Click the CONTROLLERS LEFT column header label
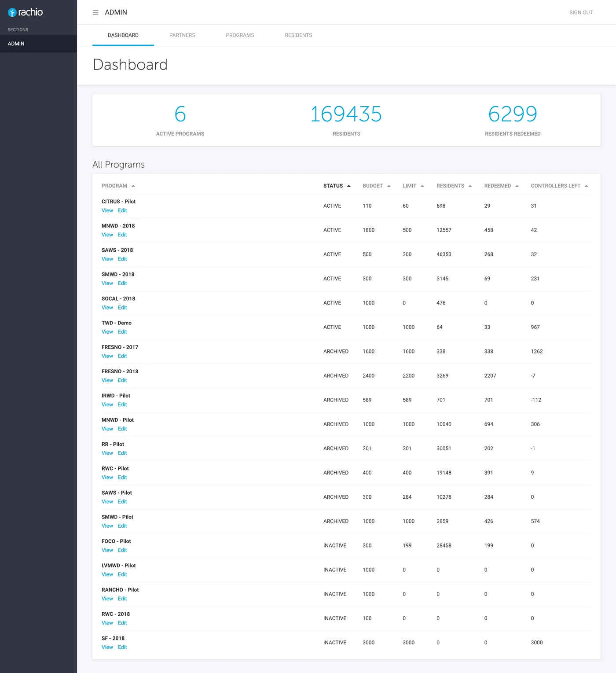Image resolution: width=616 pixels, height=673 pixels. (x=556, y=186)
